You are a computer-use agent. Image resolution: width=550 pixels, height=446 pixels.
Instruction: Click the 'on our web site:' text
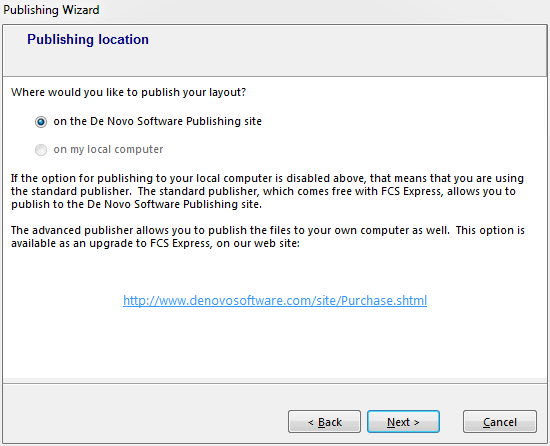258,243
